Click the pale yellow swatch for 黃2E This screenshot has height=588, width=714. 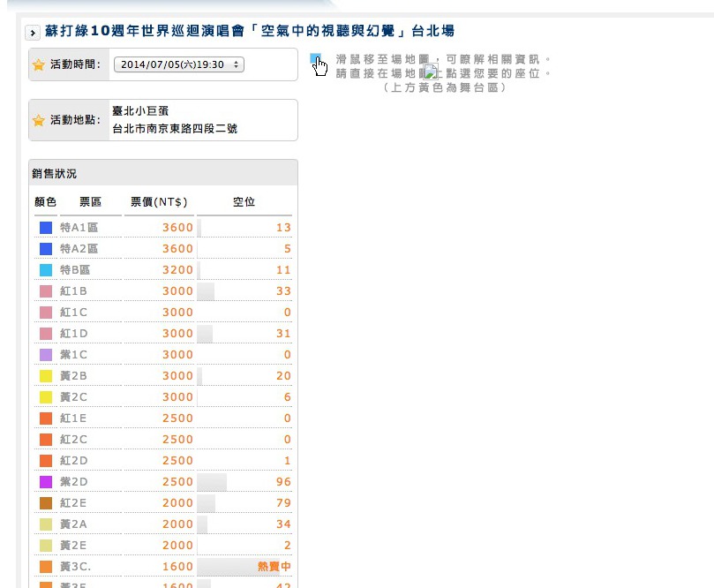click(46, 546)
